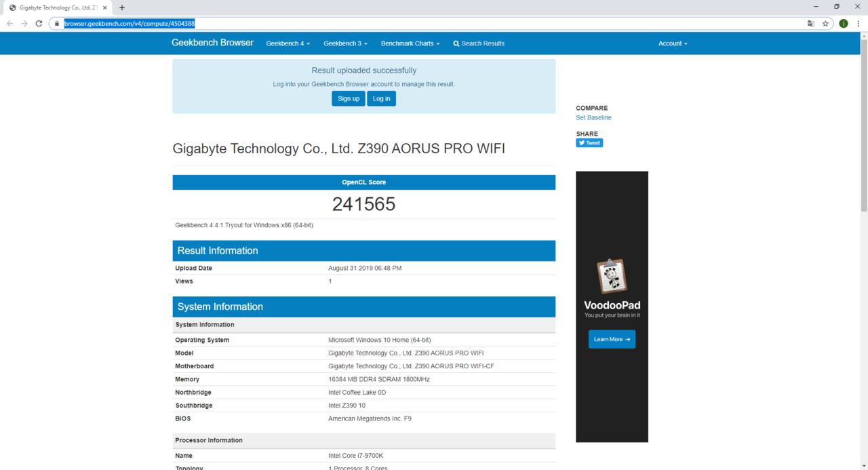Close the Gigabyte Technology tab
The height and width of the screenshot is (470, 868).
[104, 7]
